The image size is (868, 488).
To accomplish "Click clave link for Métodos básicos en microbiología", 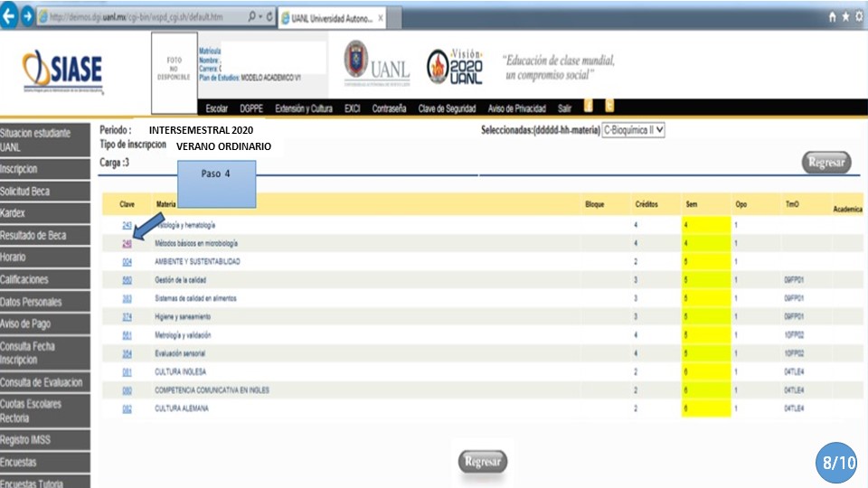I will tap(127, 243).
